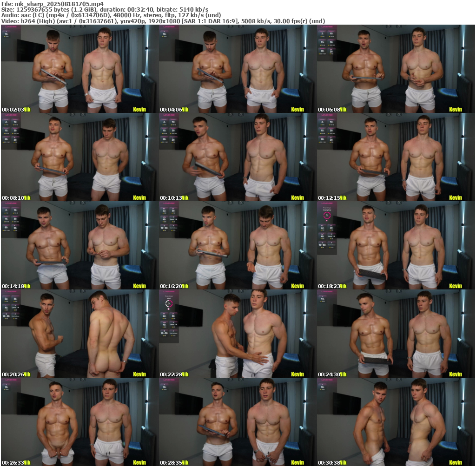Click the 00:06:08 frame thumbnail
Screen dimensions: 476x466
pyautogui.click(x=396, y=69)
